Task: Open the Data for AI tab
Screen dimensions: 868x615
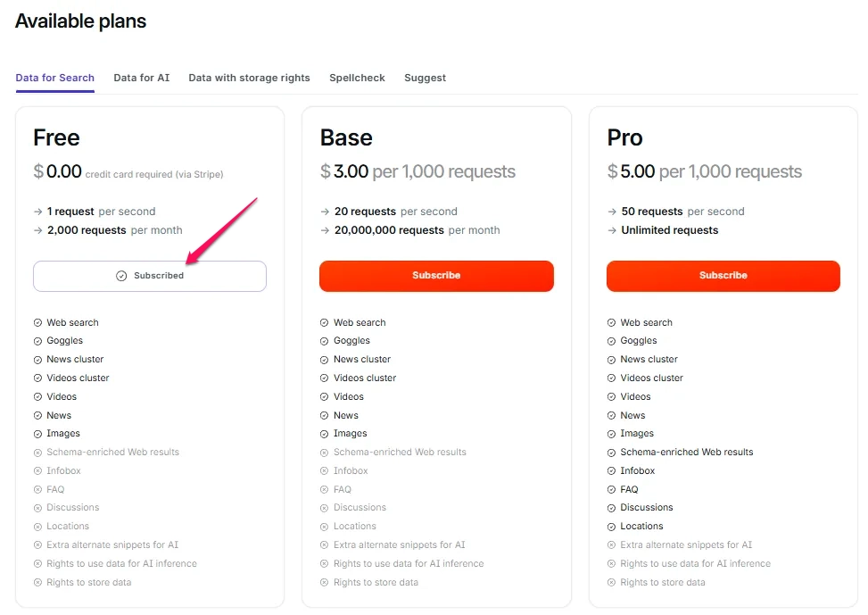Action: point(141,78)
